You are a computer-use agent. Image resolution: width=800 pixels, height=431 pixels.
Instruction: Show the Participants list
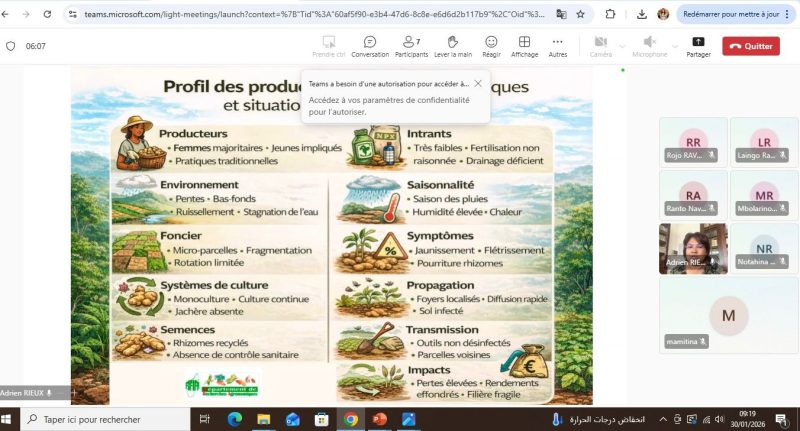[411, 46]
